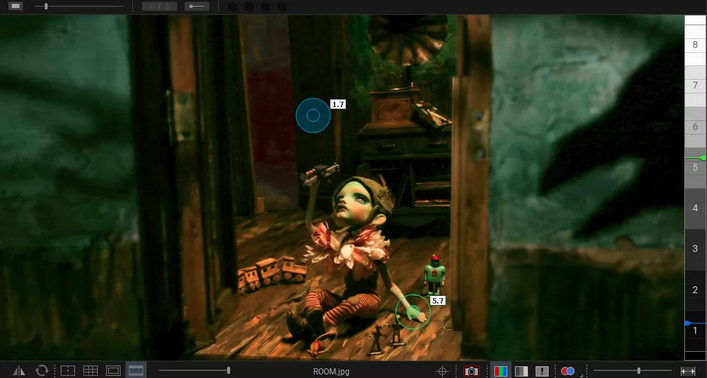Click the first hatched circle icon
Viewport: 707px width, 378px height.
click(x=233, y=6)
